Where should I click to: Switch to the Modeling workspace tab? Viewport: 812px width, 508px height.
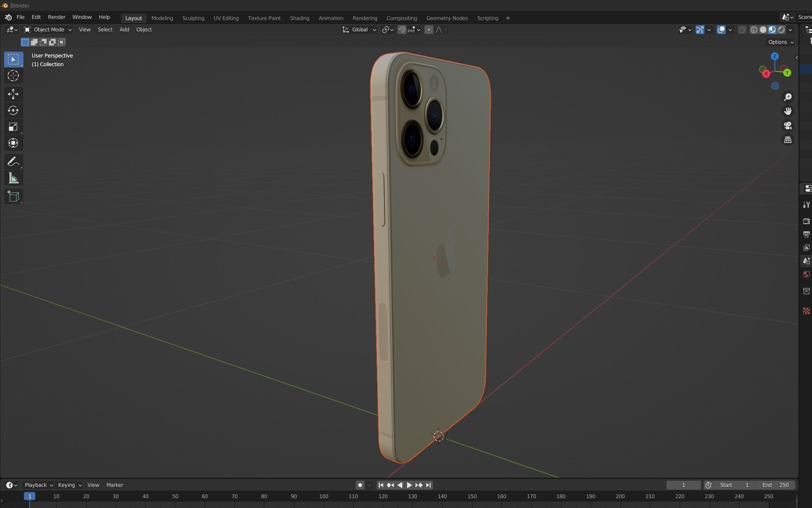(162, 18)
